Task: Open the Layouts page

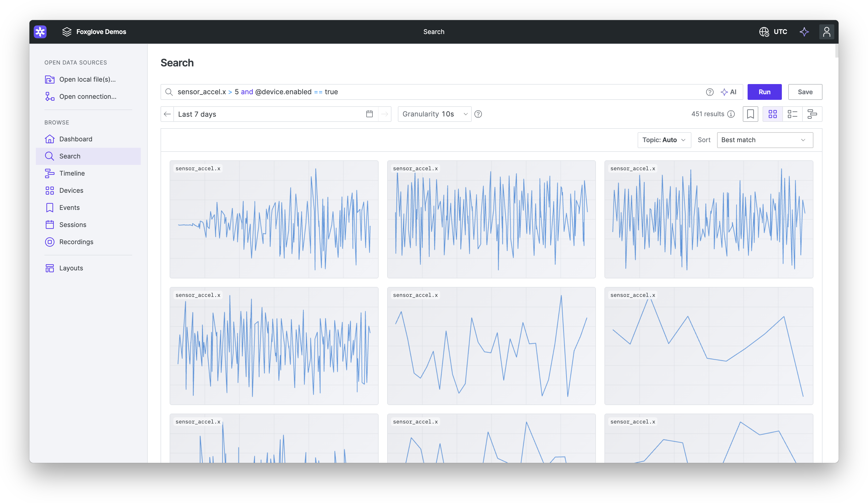Action: click(x=88, y=268)
